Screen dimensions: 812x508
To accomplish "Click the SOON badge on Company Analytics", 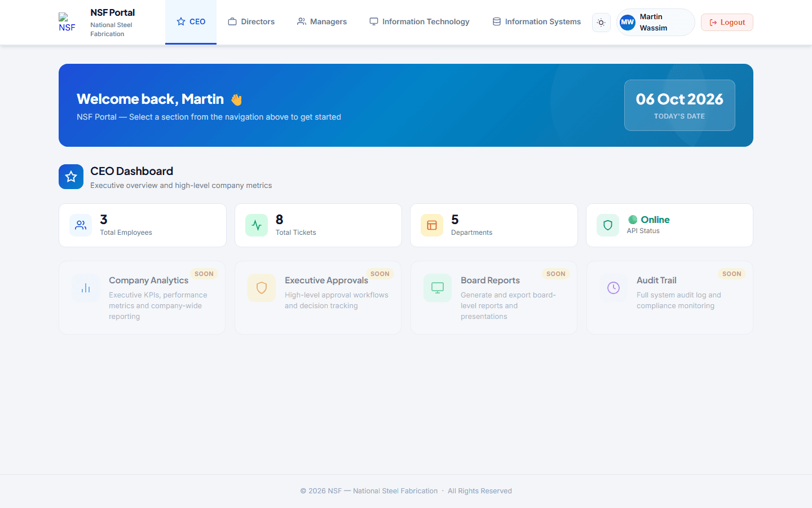I will (x=204, y=274).
